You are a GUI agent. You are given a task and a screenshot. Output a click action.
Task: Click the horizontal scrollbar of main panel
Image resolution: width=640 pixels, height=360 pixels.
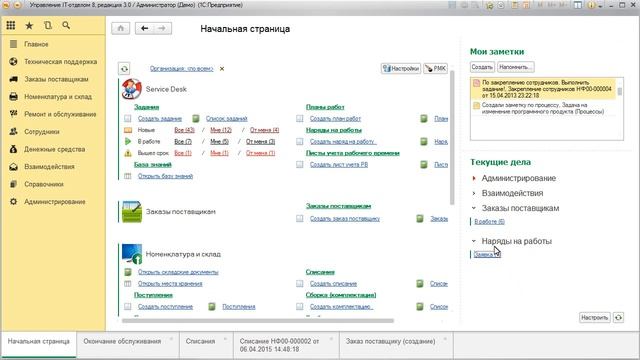[x=258, y=321]
